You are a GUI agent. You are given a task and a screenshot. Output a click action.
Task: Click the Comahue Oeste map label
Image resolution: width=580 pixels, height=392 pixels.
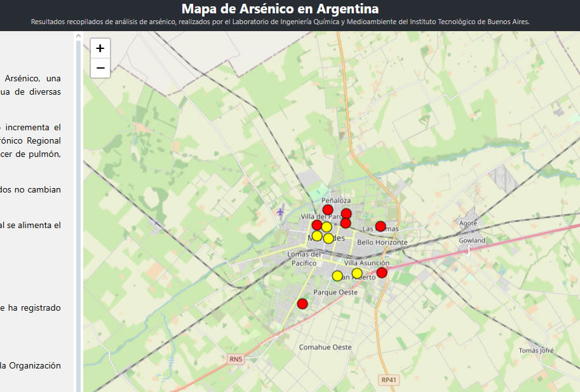point(325,348)
